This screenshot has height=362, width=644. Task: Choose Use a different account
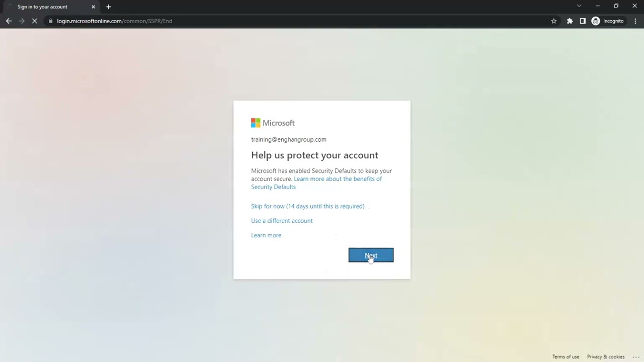click(x=282, y=221)
